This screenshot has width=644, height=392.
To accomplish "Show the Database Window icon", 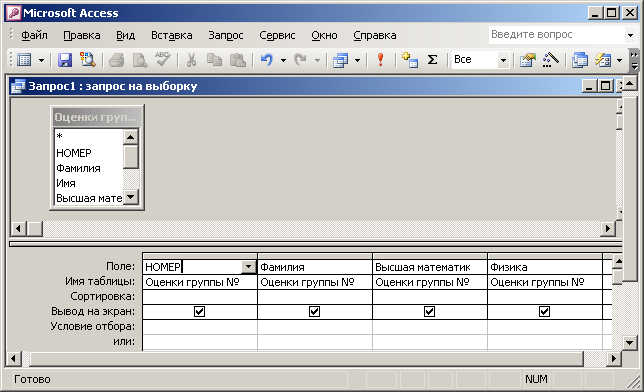I will [x=580, y=60].
